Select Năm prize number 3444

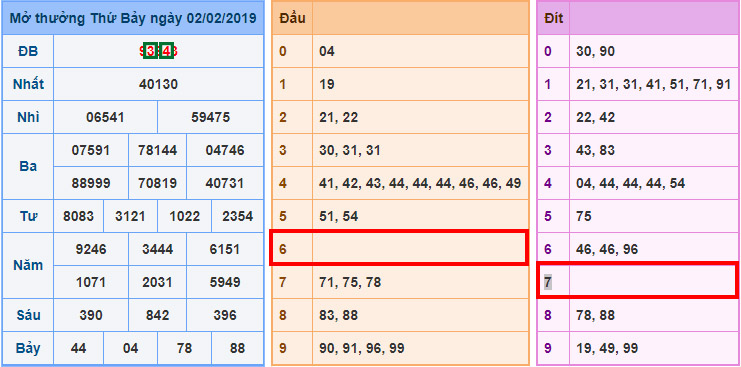click(x=158, y=249)
